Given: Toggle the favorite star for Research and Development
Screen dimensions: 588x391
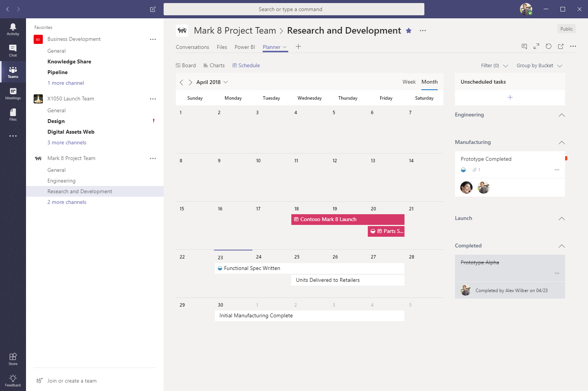Looking at the screenshot, I should [408, 31].
